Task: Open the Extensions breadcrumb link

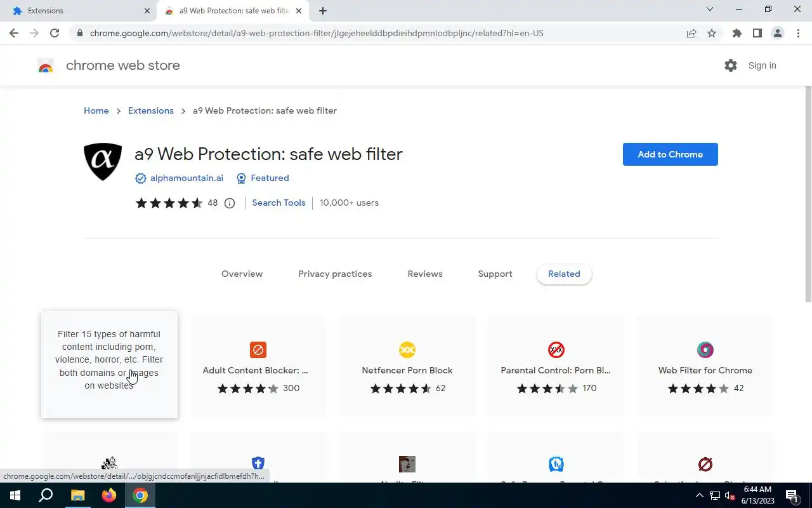Action: (151, 110)
